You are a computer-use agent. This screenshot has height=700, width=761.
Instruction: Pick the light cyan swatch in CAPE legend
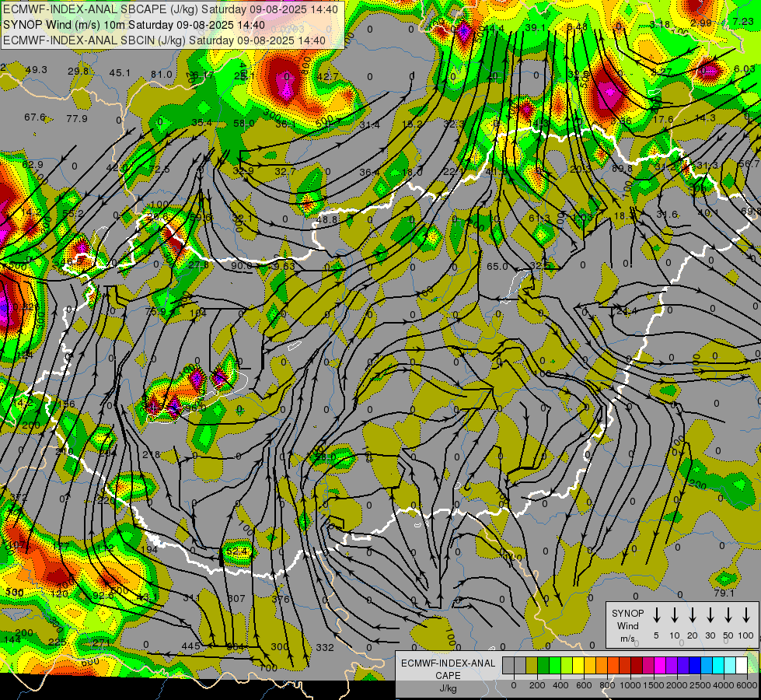click(x=730, y=665)
